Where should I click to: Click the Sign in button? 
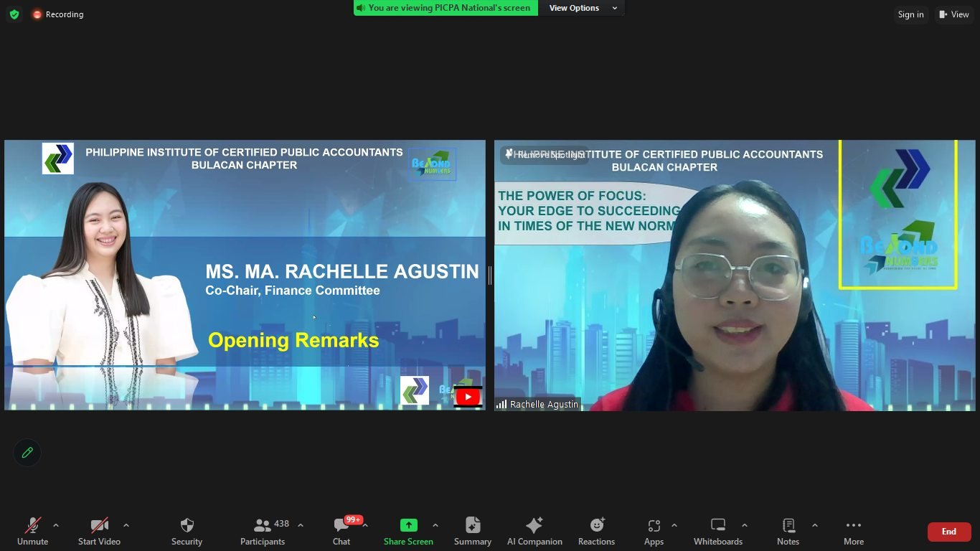910,14
